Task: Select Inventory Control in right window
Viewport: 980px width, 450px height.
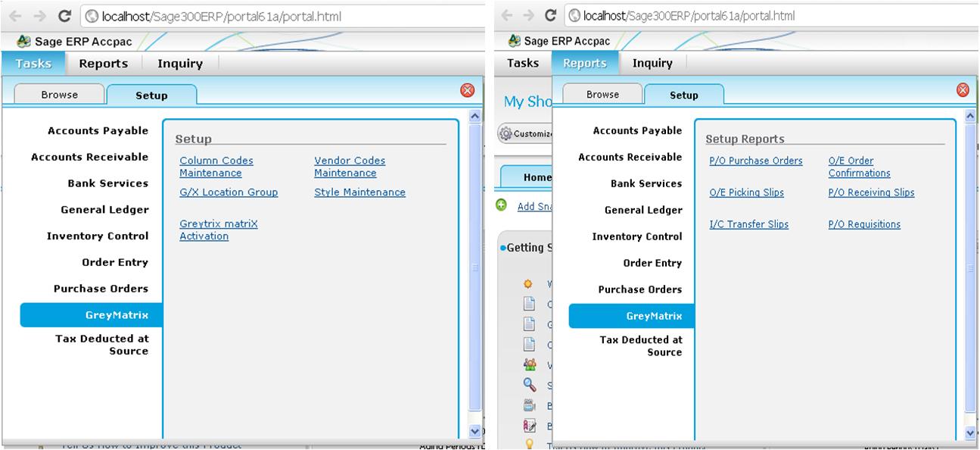Action: pos(637,236)
